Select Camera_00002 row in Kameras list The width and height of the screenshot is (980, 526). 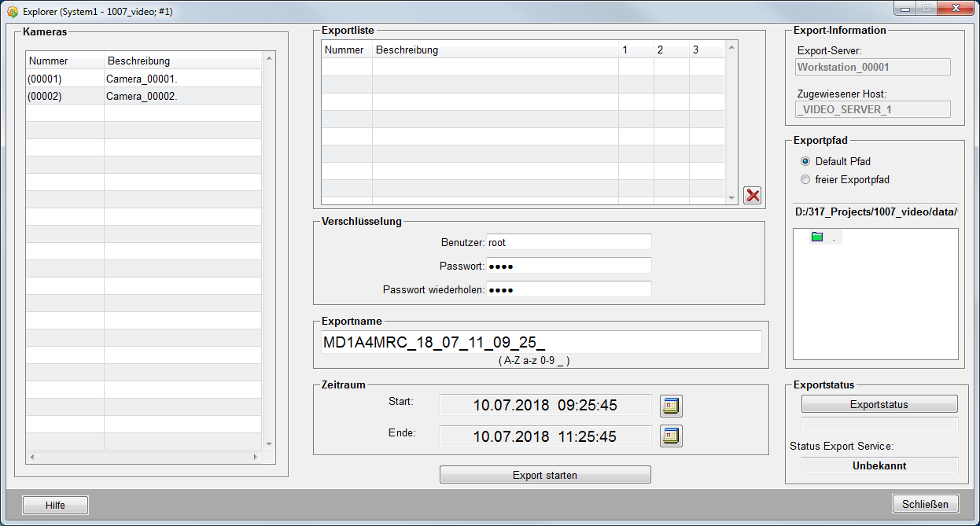tap(142, 96)
